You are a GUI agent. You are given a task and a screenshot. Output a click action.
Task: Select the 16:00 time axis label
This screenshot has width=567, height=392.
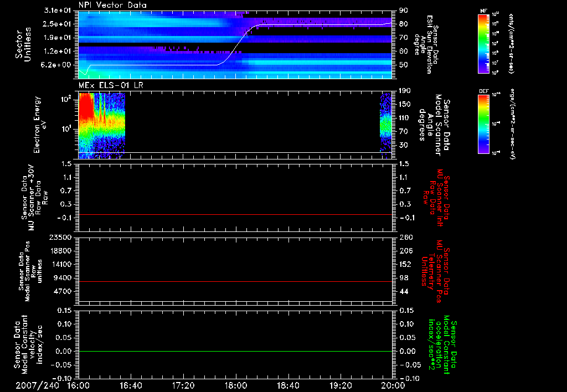(x=79, y=385)
